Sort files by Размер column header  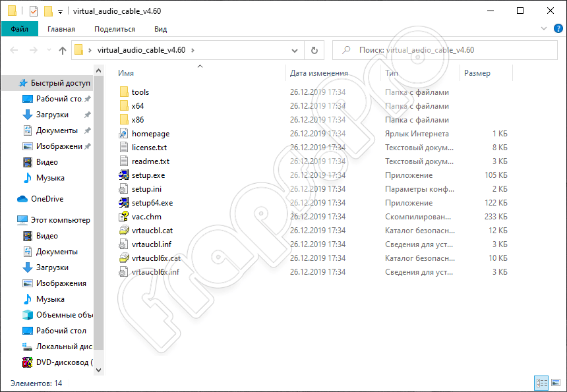point(477,73)
